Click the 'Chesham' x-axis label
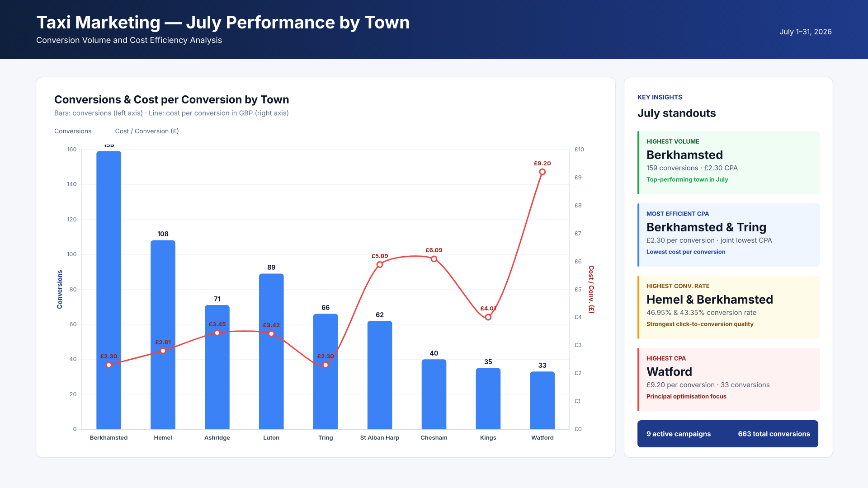The height and width of the screenshot is (488, 868). [x=434, y=438]
